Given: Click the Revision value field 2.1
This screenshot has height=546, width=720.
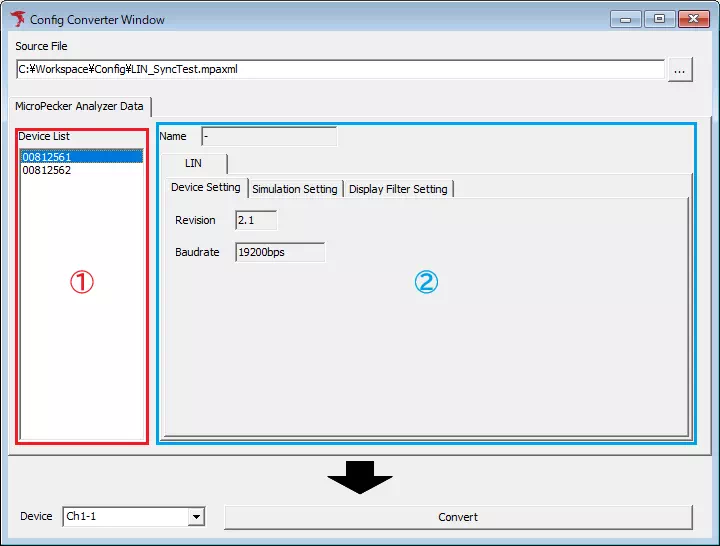Looking at the screenshot, I should click(x=256, y=220).
